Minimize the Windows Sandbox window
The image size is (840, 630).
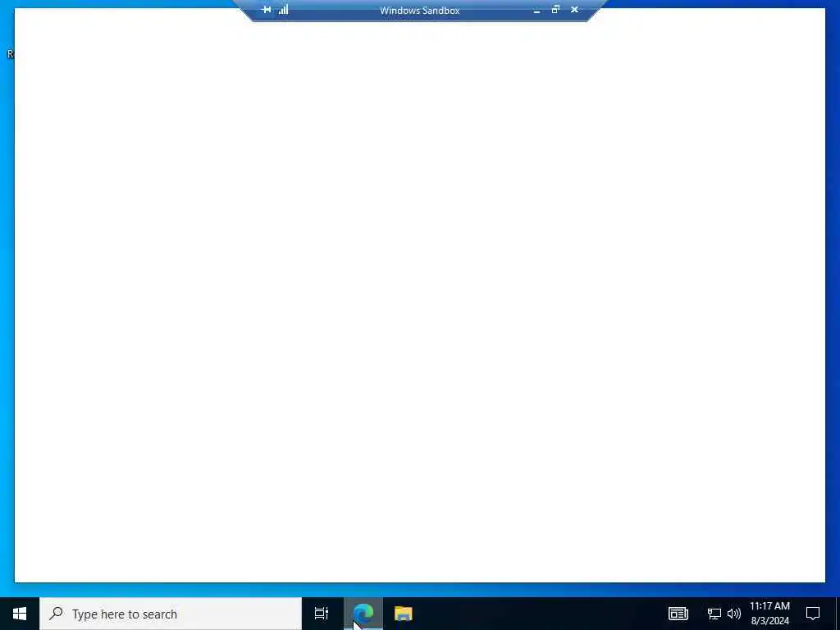pos(536,10)
